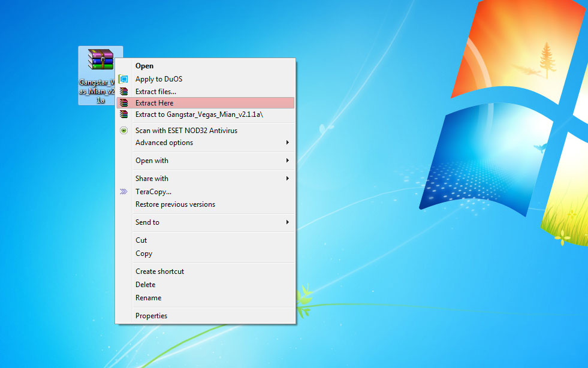
Task: Launch TeraCopy... from the menu
Action: tap(205, 192)
